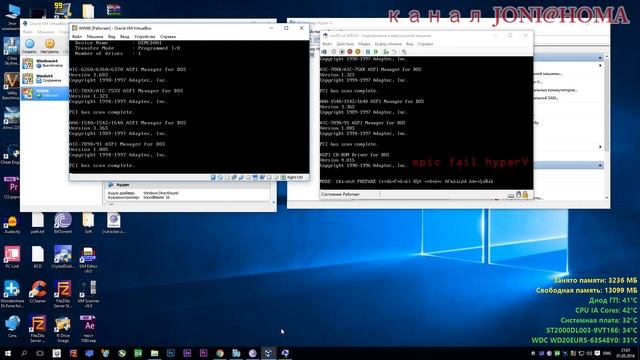Expand the lower submenu arrow in Hyper-V Actions pane
The image size is (640, 360).
pos(600,147)
